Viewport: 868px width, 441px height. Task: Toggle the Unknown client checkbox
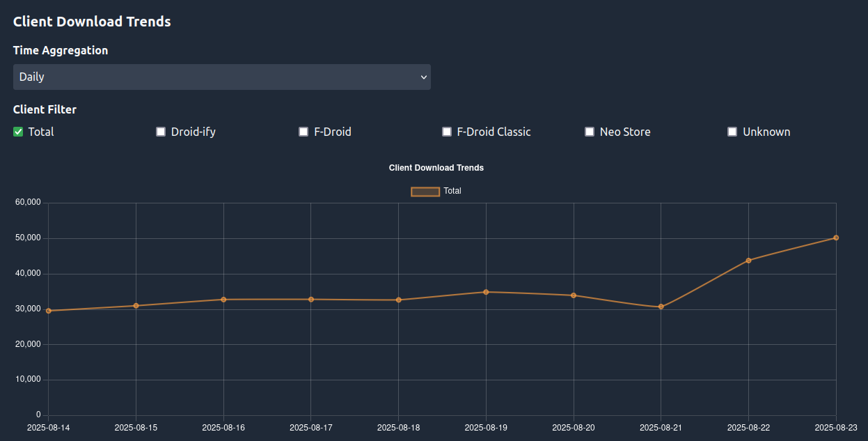click(732, 132)
